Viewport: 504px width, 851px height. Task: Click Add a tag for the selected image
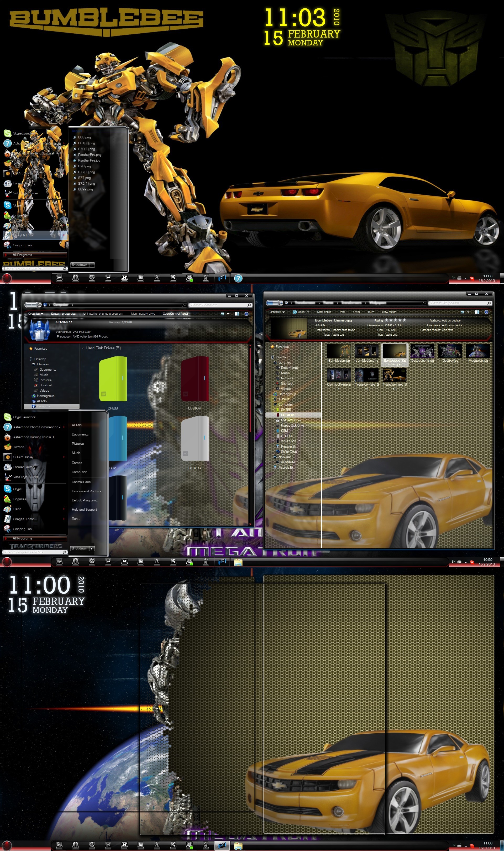coord(338,334)
